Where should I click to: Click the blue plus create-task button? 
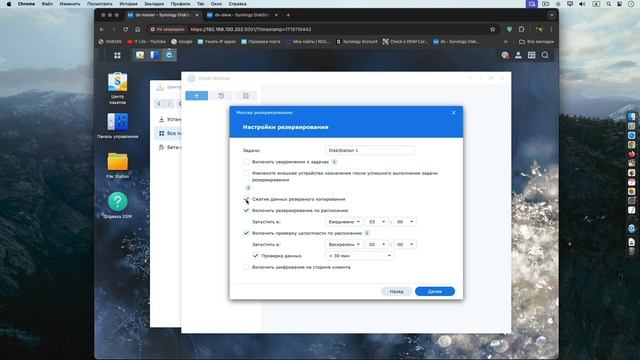(x=197, y=96)
